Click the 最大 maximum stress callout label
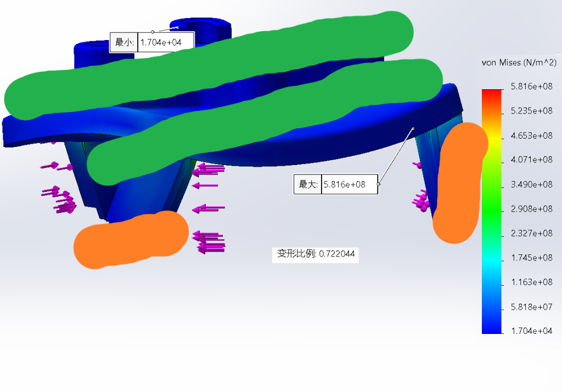This screenshot has height=392, width=562. click(308, 185)
